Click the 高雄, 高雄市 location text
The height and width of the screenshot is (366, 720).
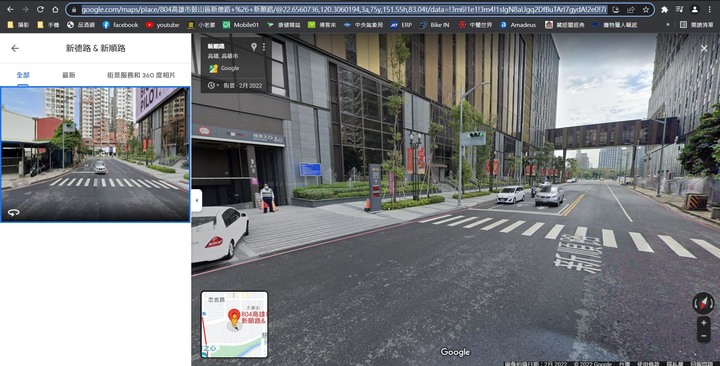tap(223, 56)
